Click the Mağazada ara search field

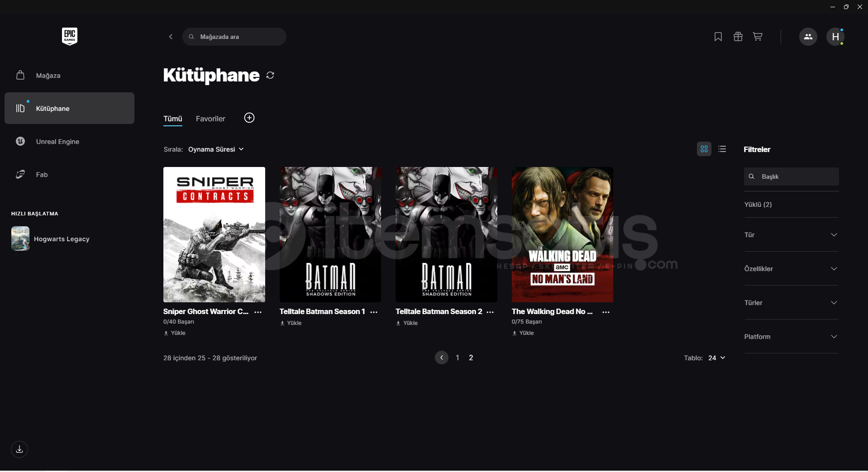coord(234,37)
